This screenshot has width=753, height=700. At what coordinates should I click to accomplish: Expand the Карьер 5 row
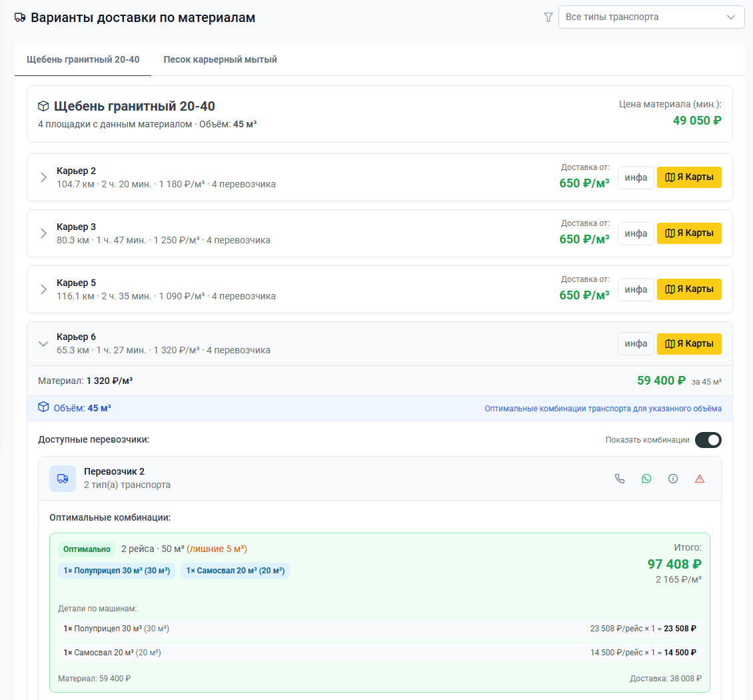click(x=43, y=289)
